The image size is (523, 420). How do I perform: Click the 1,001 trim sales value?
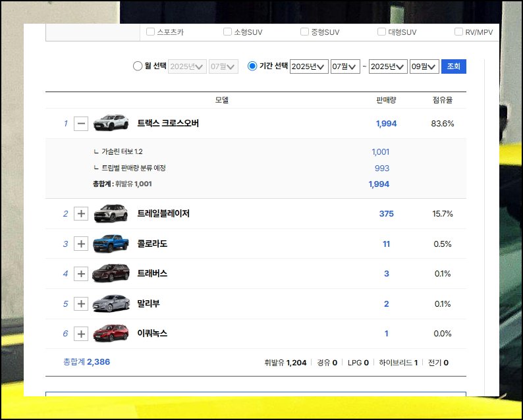[381, 152]
